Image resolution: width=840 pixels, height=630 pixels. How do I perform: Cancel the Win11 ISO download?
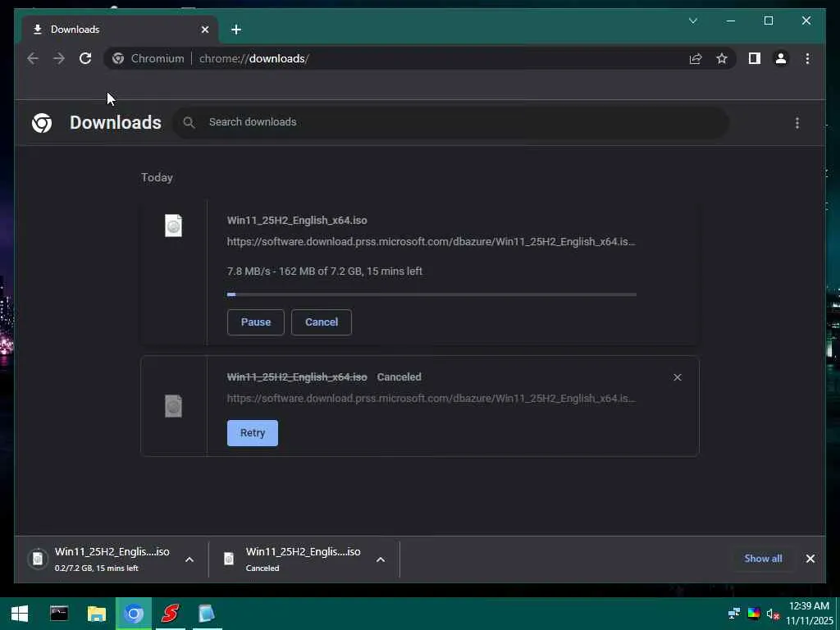[322, 322]
